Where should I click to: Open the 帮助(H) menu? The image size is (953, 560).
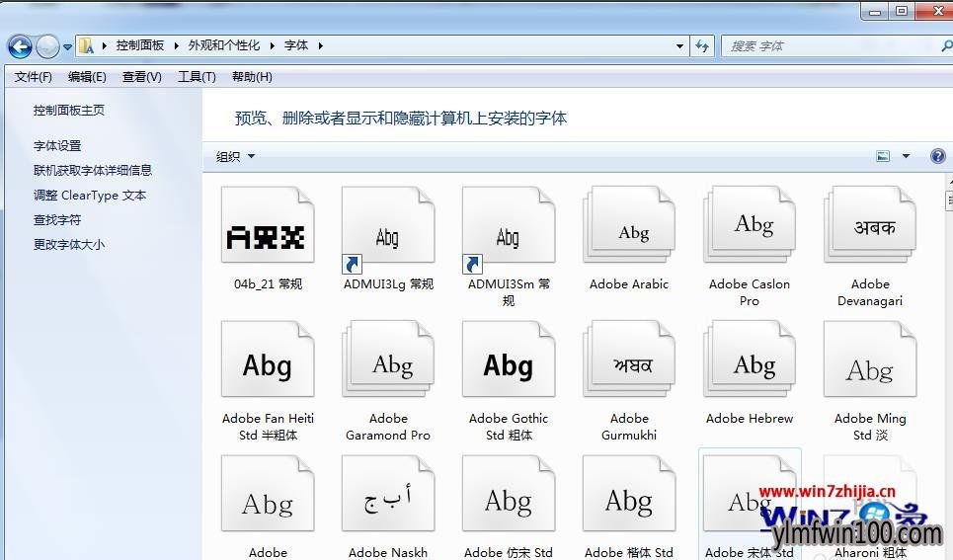tap(252, 77)
